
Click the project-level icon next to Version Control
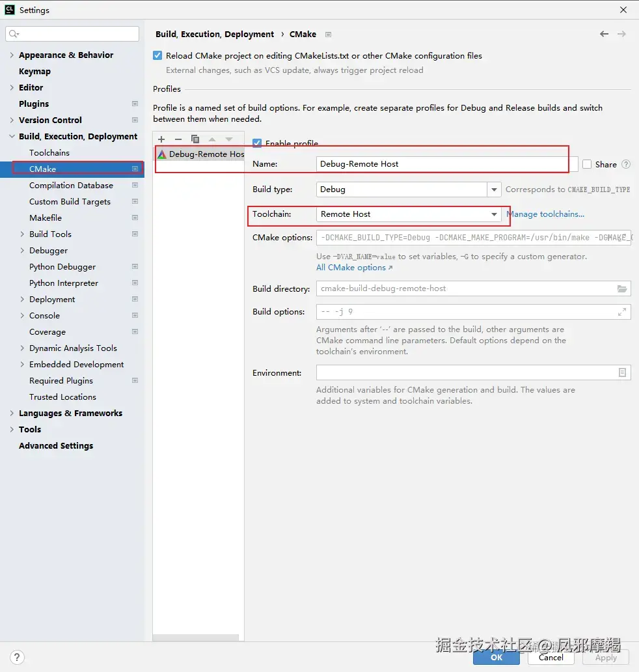click(x=135, y=120)
